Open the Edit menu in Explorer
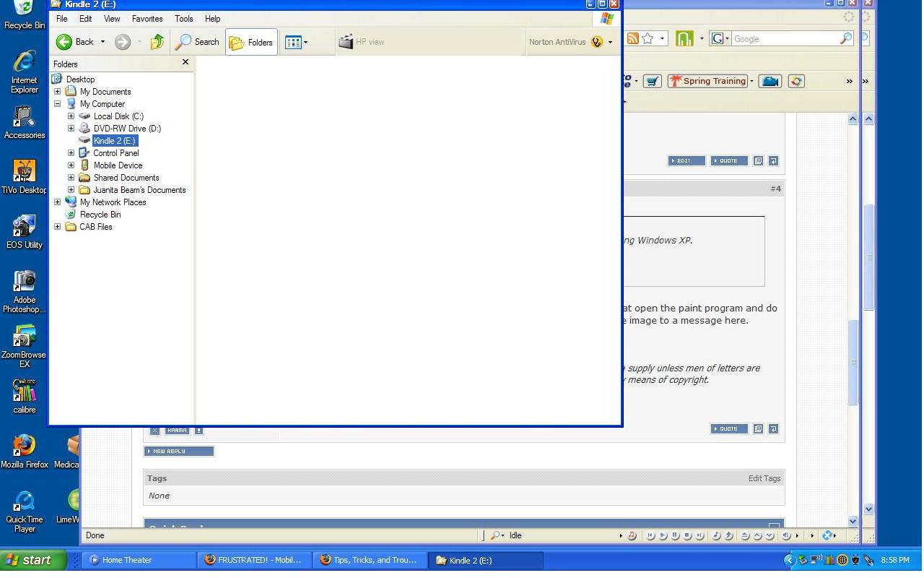Image resolution: width=924 pixels, height=578 pixels. [x=85, y=19]
